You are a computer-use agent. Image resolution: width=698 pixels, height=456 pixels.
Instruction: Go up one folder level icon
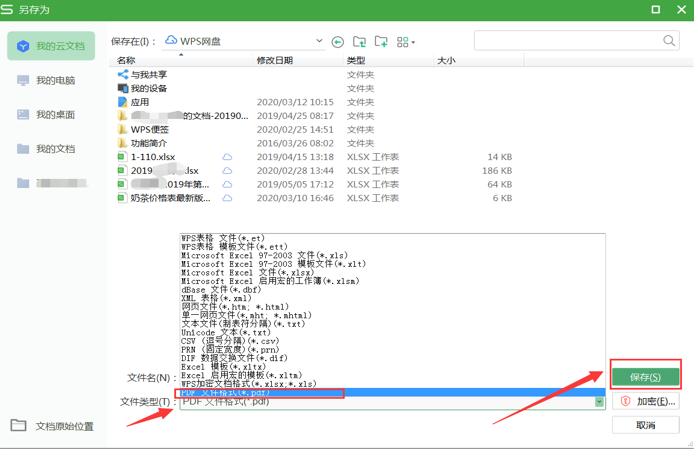pos(359,42)
